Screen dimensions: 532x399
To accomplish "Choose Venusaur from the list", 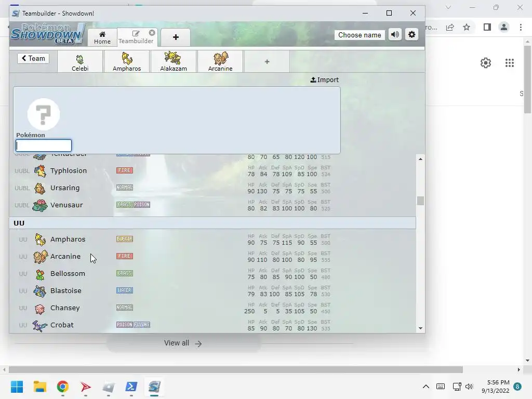I will coord(212,205).
